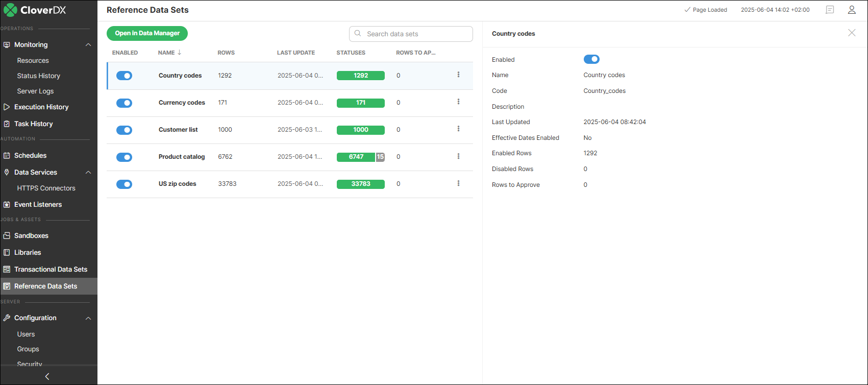Collapse the Monitoring section chevron
868x385 pixels.
88,45
